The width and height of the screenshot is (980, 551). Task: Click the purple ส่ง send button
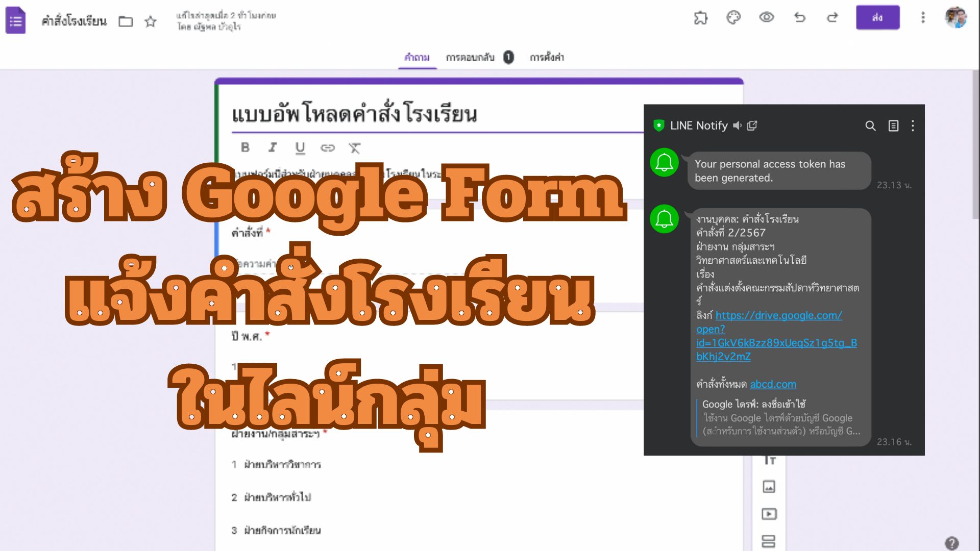point(877,18)
